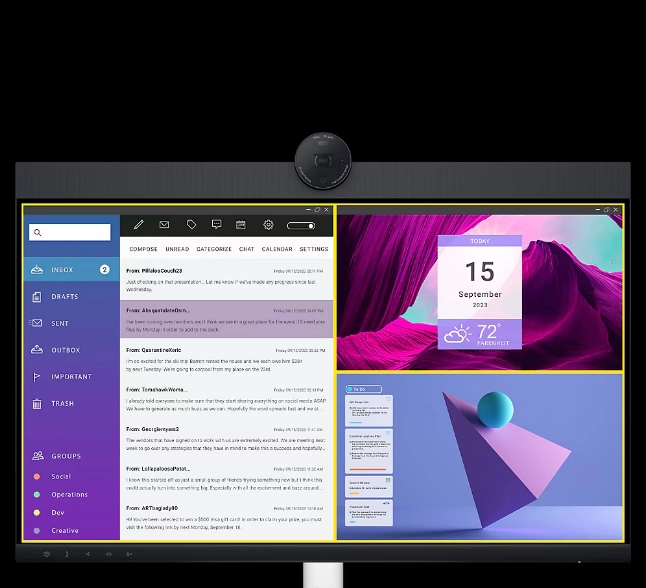Open the email from TomahawkWoma...
Viewport: 646px width, 588px height.
click(x=226, y=399)
